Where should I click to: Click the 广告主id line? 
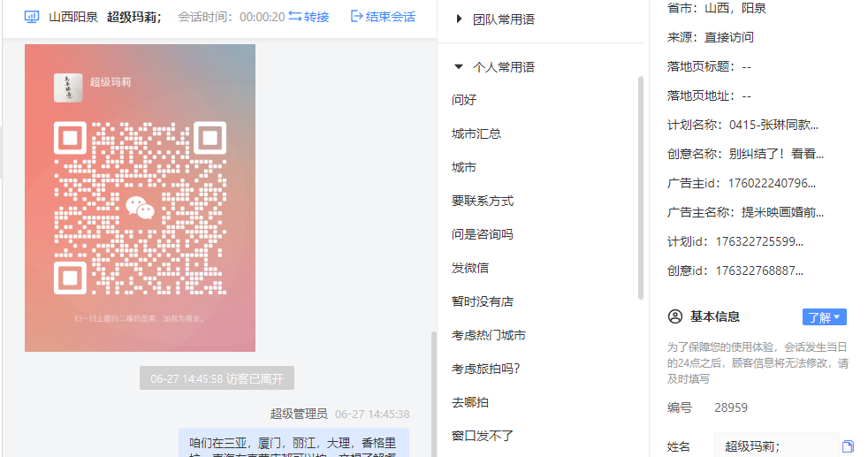coord(742,184)
